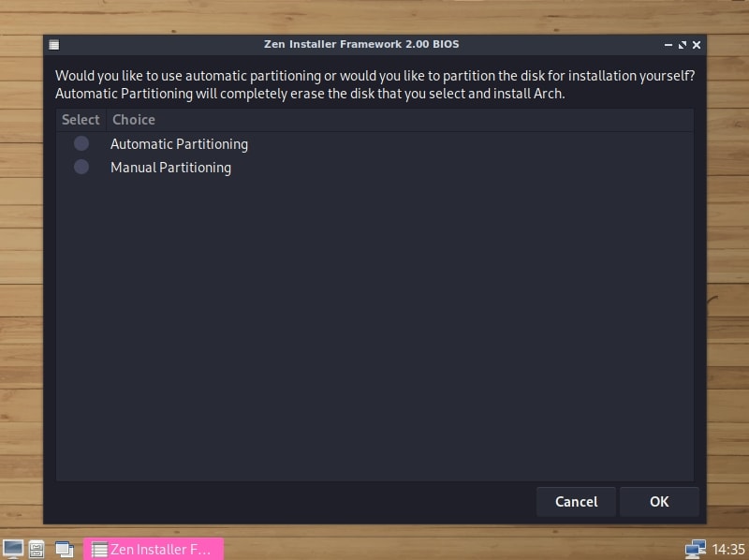Confirm the partitioning choice with OK
Screen dimensions: 749x560
(659, 501)
